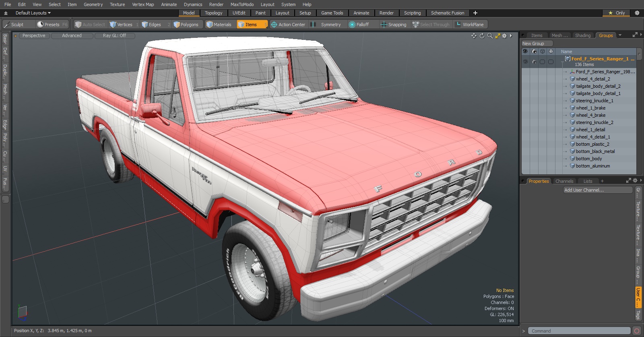Screen dimensions: 644x337
Task: Switch to the Items panel tab
Action: pyautogui.click(x=537, y=35)
